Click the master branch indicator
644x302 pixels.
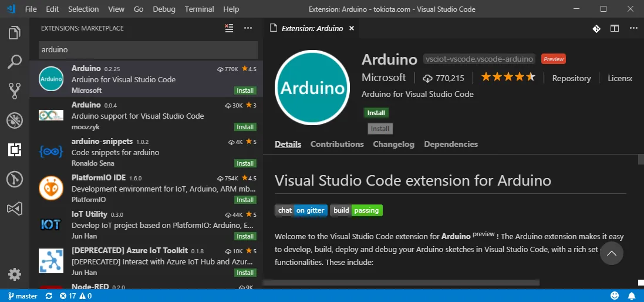click(22, 296)
